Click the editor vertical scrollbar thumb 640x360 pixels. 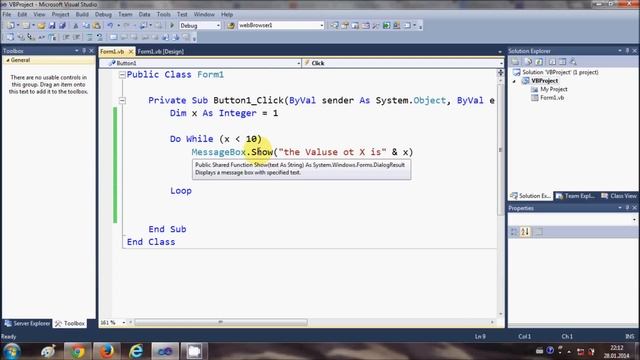point(501,150)
